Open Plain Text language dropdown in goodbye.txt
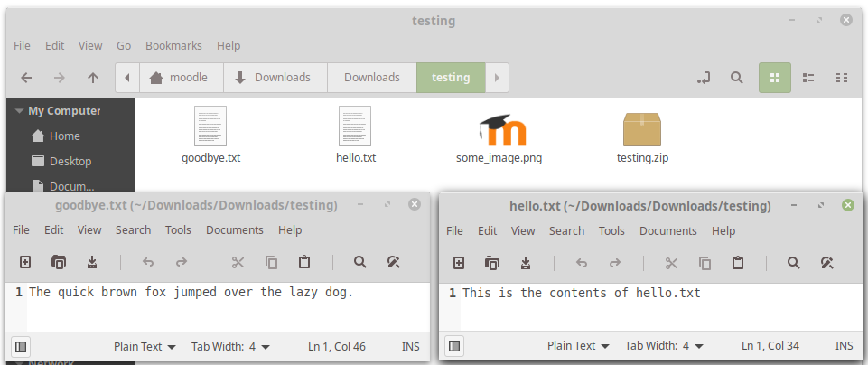This screenshot has height=365, width=868. tap(145, 347)
